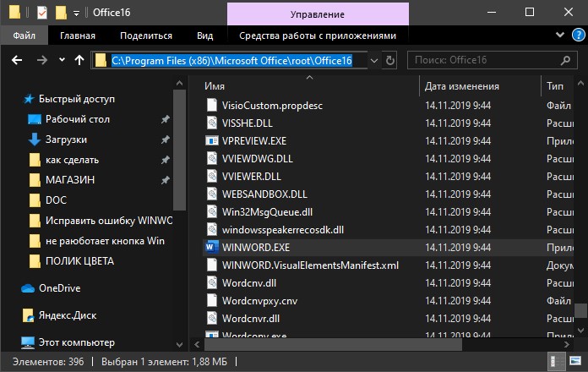Open the DOC folder in sidebar
This screenshot has width=588, height=372.
point(56,200)
